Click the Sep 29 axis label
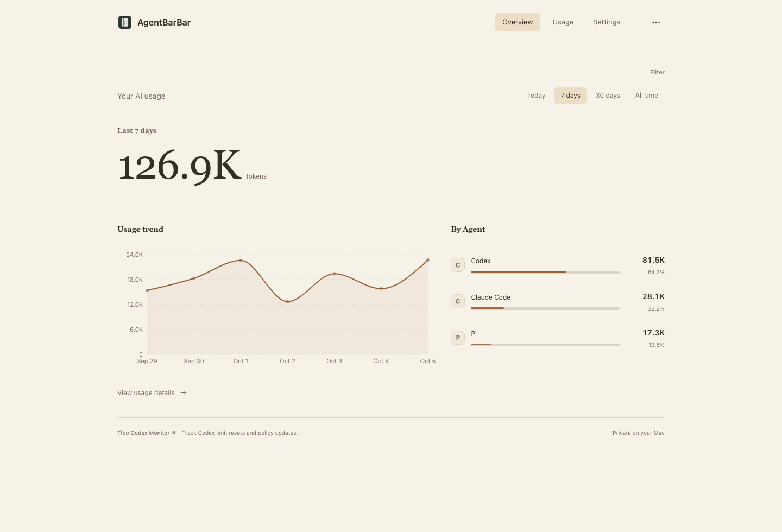The image size is (782, 532). click(147, 361)
